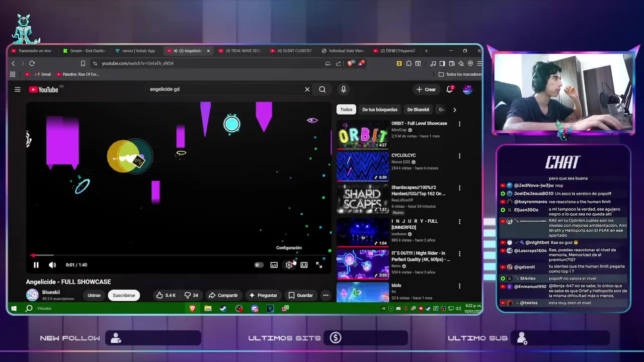
Task: Open options menu for Idols video
Action: point(459,286)
